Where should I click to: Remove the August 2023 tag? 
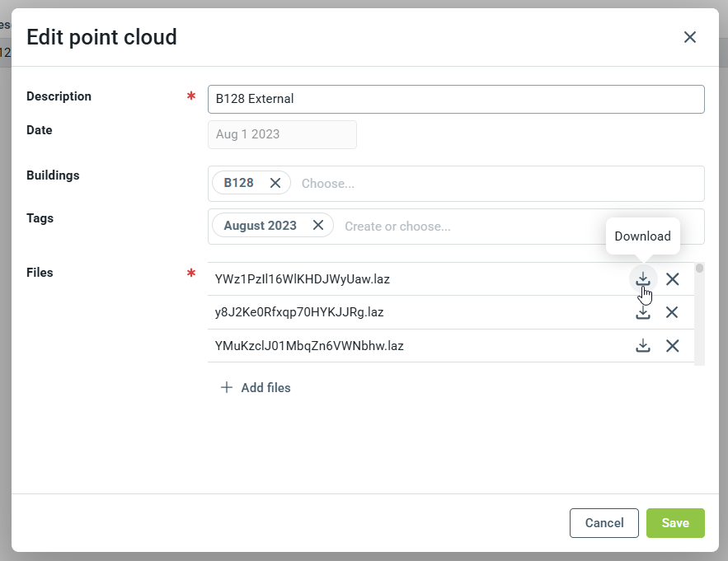pyautogui.click(x=318, y=226)
